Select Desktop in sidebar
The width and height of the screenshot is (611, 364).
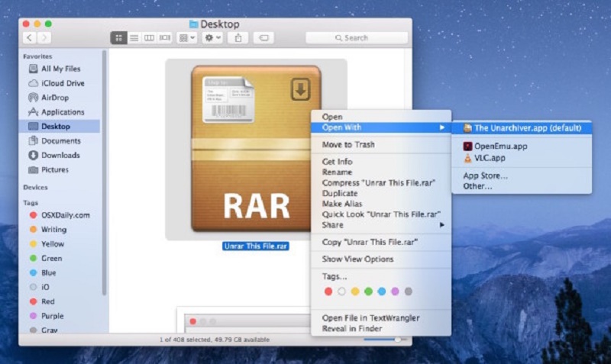click(x=60, y=127)
